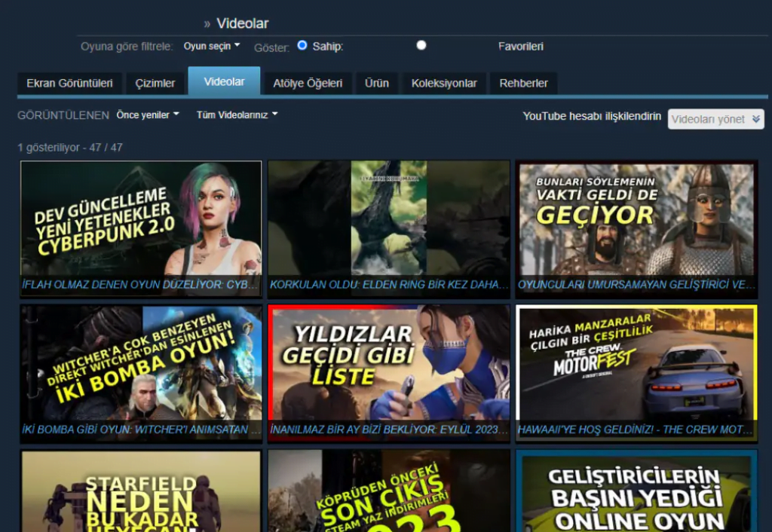Open the Starfield Neden Bu Kadar thumbnail
The width and height of the screenshot is (772, 532).
point(141,491)
